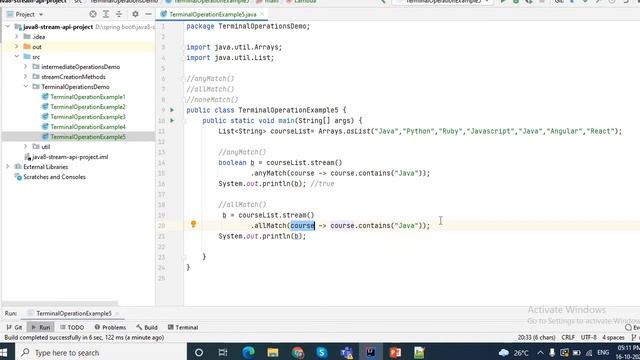Image resolution: width=640 pixels, height=360 pixels.
Task: Click the locate/select opened file icon in Project panel
Action: click(x=93, y=14)
